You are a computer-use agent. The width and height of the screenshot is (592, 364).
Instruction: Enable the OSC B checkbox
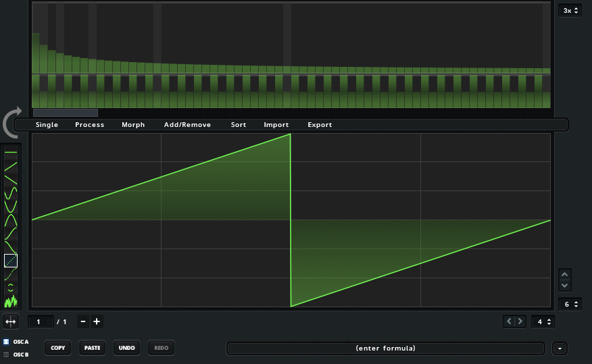pos(6,355)
